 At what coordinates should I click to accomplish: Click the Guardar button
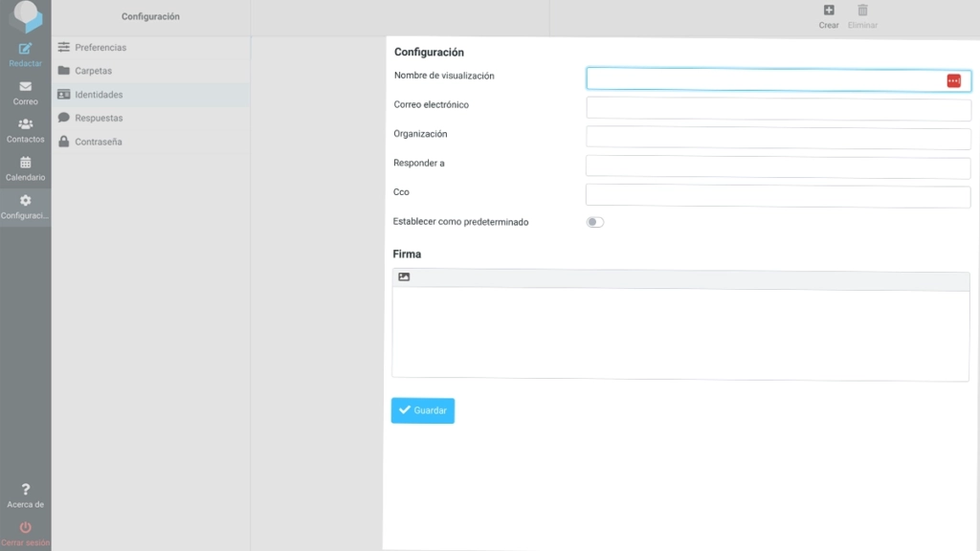coord(422,410)
